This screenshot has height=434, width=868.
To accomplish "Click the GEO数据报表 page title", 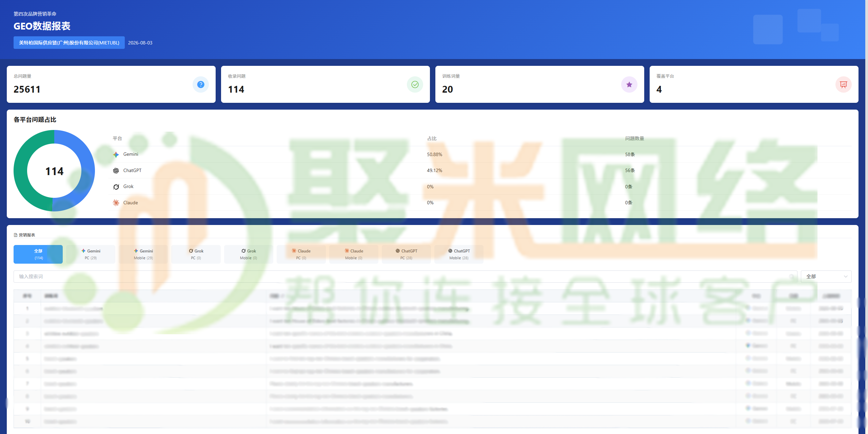I will [x=42, y=26].
